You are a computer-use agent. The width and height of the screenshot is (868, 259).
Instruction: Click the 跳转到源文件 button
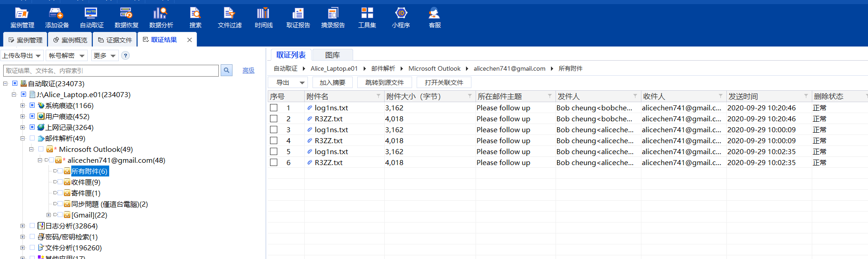coord(385,83)
